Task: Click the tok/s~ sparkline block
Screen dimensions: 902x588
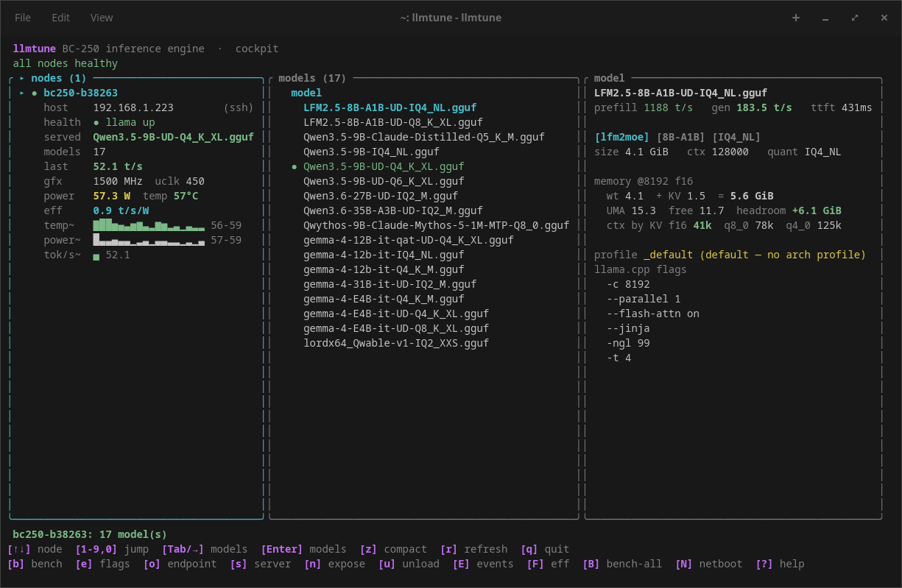Action: click(96, 256)
